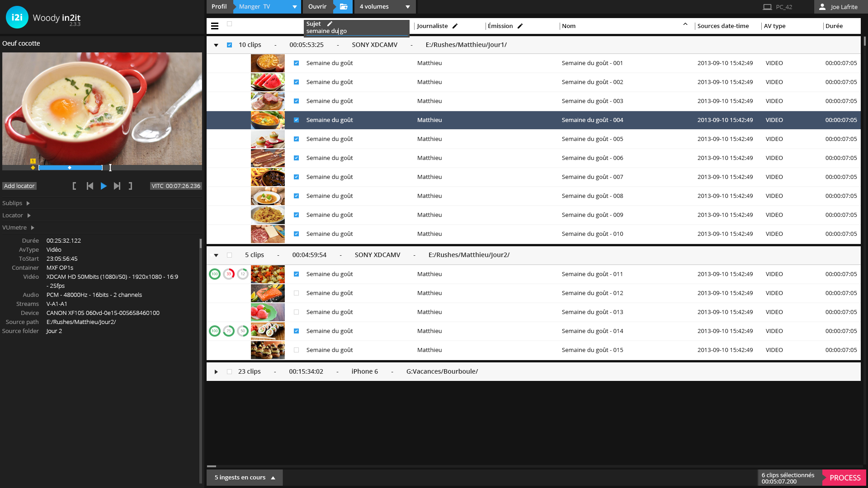Set the mark-in left bracket
868x488 pixels.
pyautogui.click(x=75, y=186)
